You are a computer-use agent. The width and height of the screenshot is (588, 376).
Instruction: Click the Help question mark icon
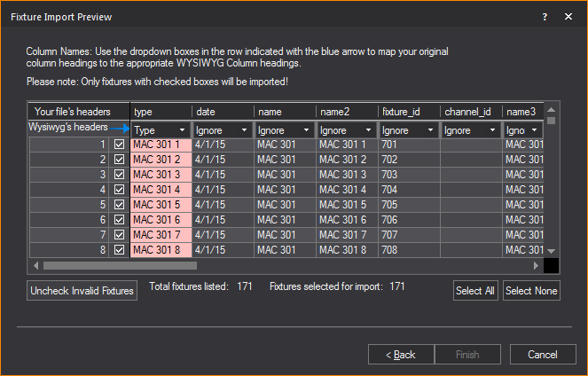click(x=545, y=17)
